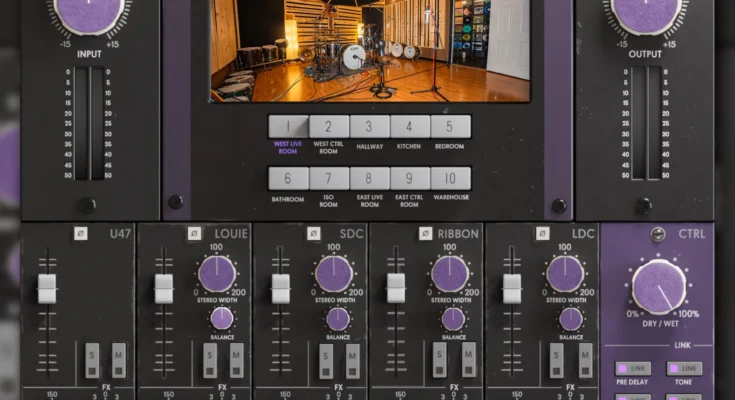Flip polarity on the SDC channel
Screen dimensions: 735x400
313,234
